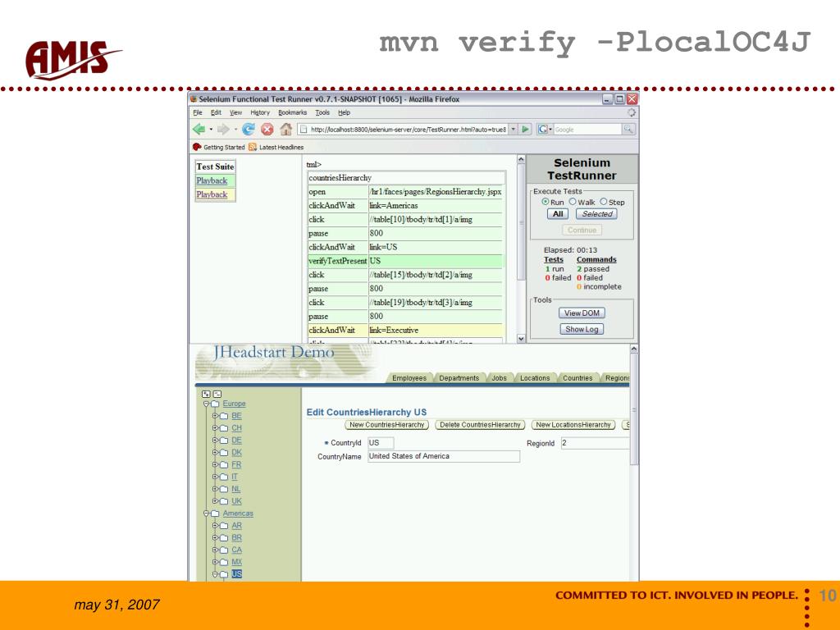Click the All button to run all tests
Viewport: 840px width, 630px height.
[x=558, y=214]
